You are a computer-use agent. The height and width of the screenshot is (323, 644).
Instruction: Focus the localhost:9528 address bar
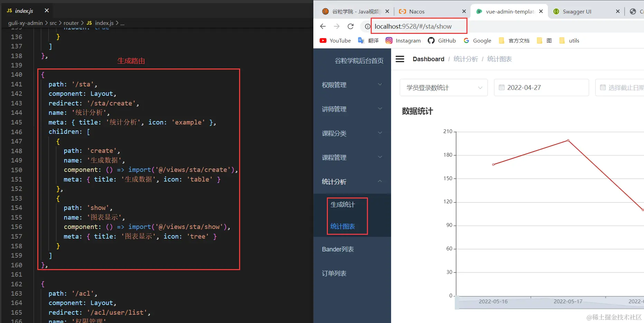[413, 26]
